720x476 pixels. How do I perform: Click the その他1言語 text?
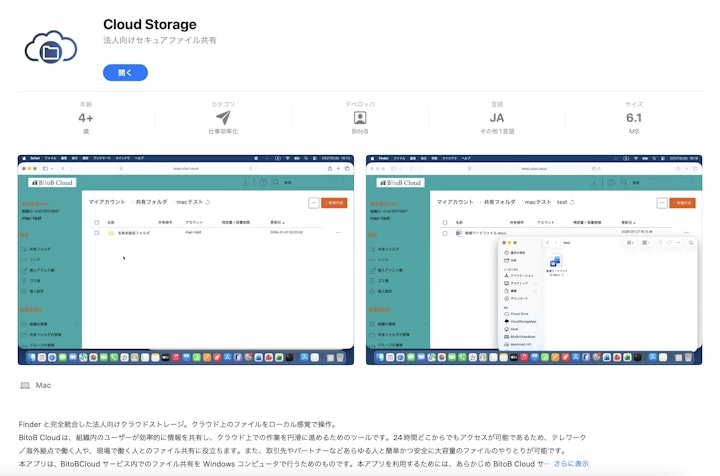[x=497, y=131]
